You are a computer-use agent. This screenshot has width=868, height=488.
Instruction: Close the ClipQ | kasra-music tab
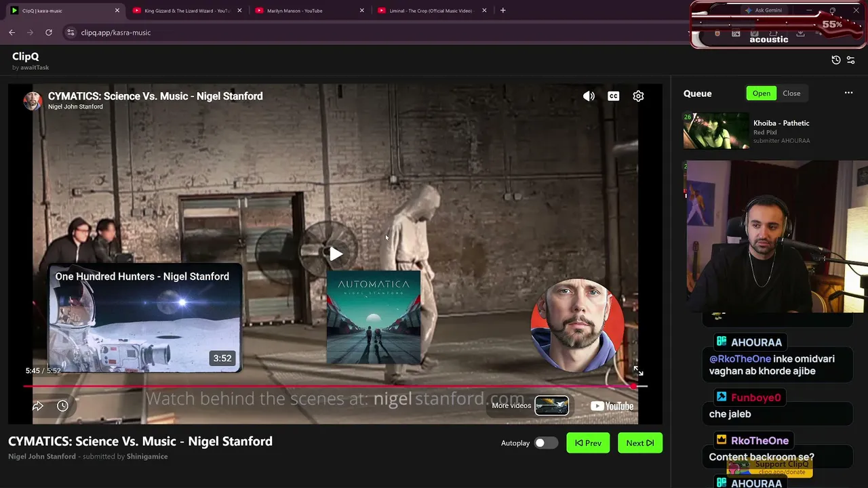(x=117, y=11)
